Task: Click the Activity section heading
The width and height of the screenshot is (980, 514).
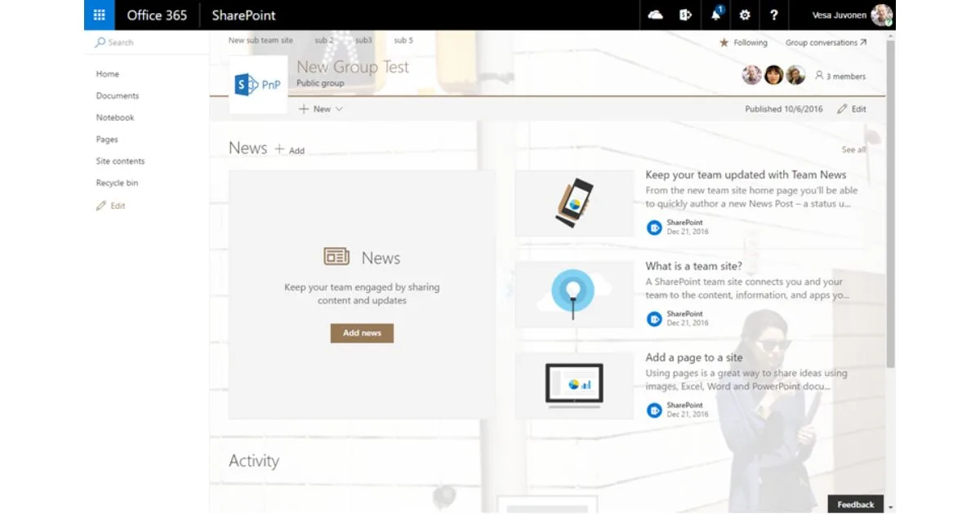Action: click(x=254, y=461)
